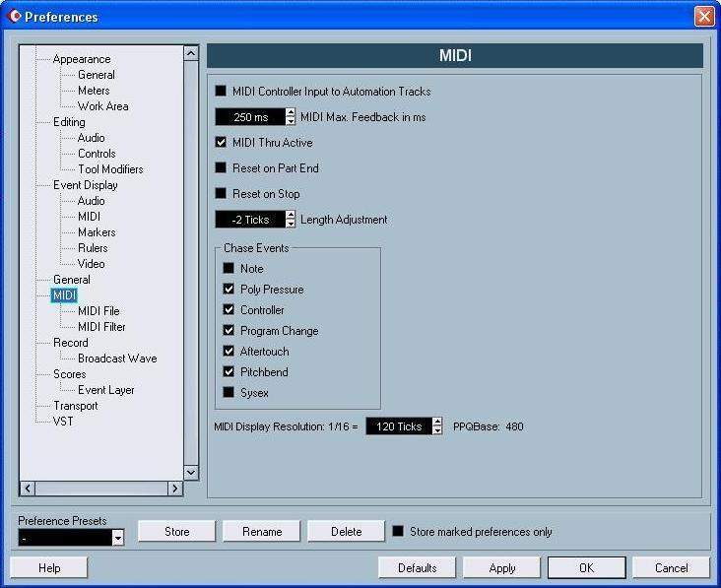Click tree horizontal scroll right arrow

coord(174,488)
